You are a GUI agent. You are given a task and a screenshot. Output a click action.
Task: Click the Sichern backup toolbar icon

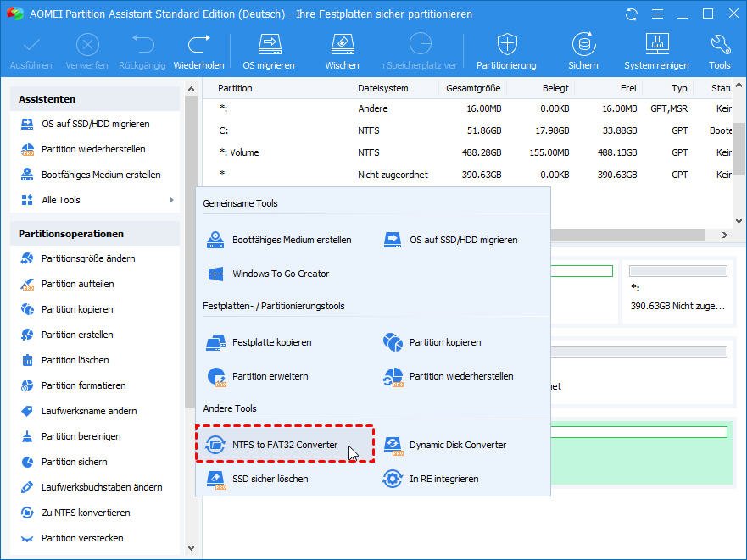583,52
